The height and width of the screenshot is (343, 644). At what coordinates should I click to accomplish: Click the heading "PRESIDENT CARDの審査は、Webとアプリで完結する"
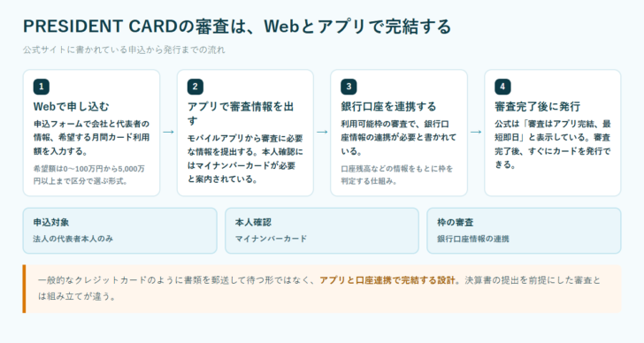tap(237, 27)
